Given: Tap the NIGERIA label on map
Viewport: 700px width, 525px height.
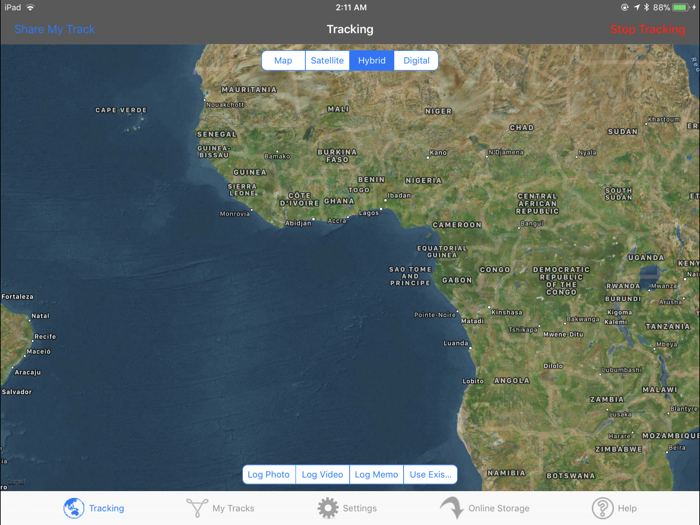Looking at the screenshot, I should pyautogui.click(x=423, y=180).
